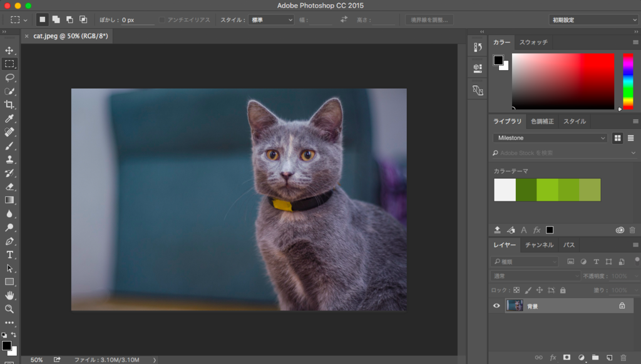Image resolution: width=641 pixels, height=364 pixels.
Task: Select the Lasso tool
Action: coord(9,78)
